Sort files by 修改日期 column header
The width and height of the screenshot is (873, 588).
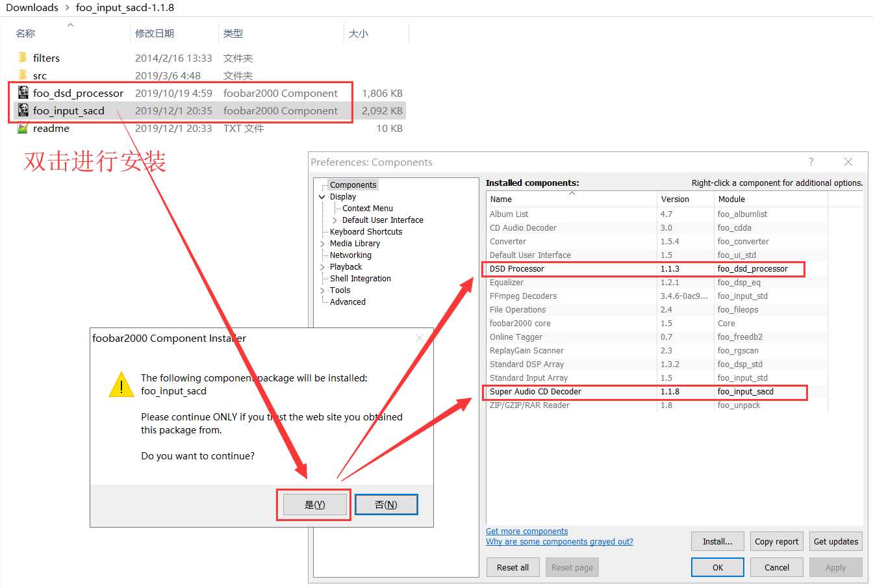pos(174,33)
